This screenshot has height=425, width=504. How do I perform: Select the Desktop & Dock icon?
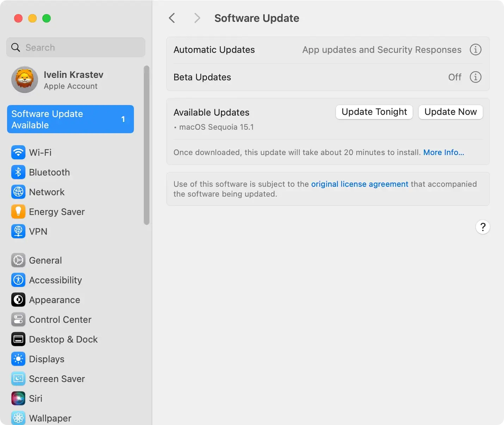coord(18,339)
